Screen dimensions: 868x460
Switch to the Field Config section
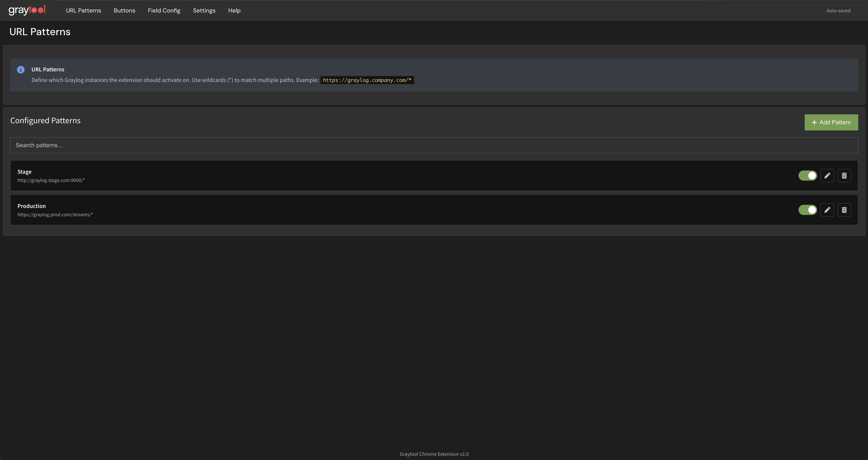tap(164, 10)
